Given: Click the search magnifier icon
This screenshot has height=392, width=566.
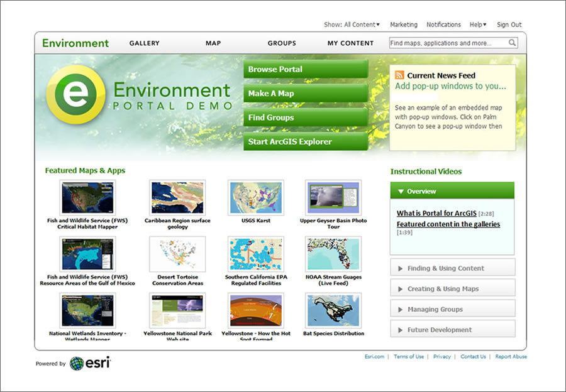Looking at the screenshot, I should 512,43.
